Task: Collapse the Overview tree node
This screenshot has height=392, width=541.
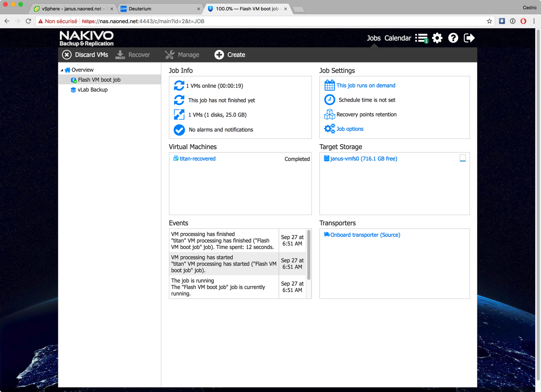Action: pos(62,70)
